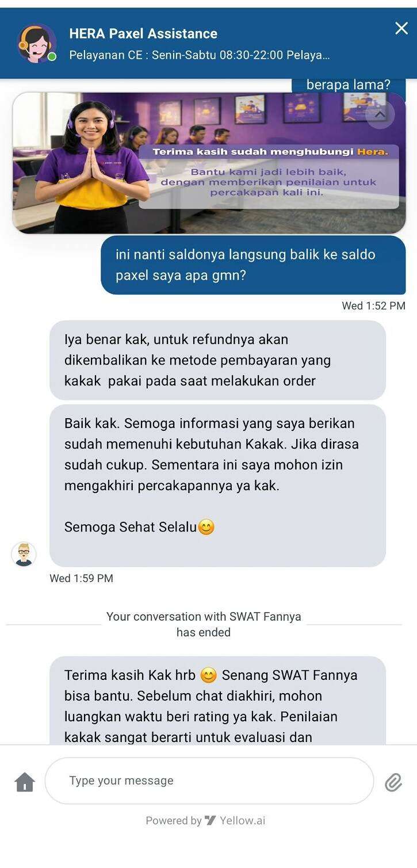Image resolution: width=417 pixels, height=868 pixels.
Task: Click the smiley emoji after 'Semoga Sehat Selalu'
Action: click(x=206, y=527)
